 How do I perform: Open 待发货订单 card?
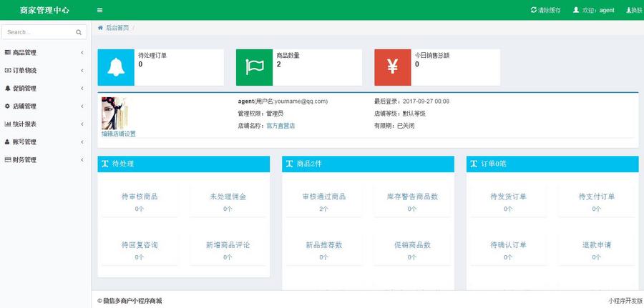(509, 201)
